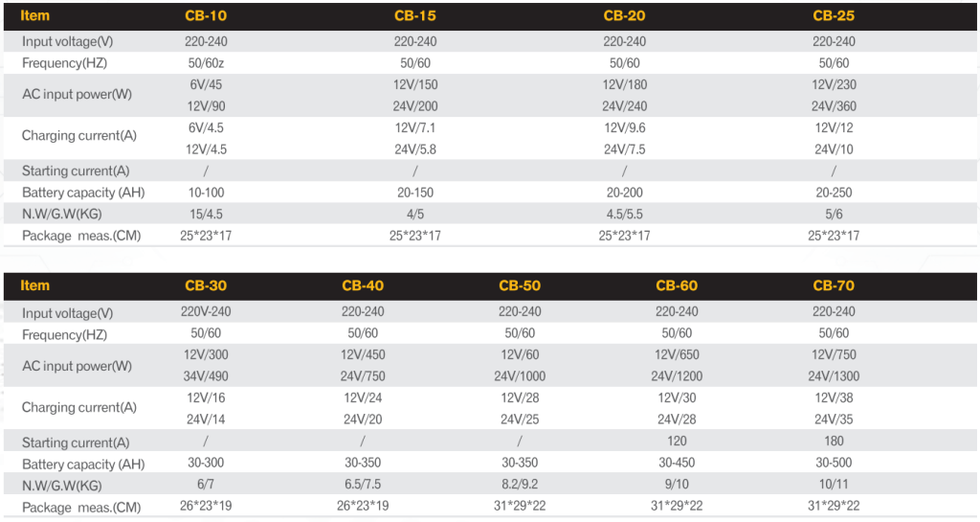This screenshot has height=522, width=980.
Task: Click the CB-30 column header
Action: [x=206, y=285]
